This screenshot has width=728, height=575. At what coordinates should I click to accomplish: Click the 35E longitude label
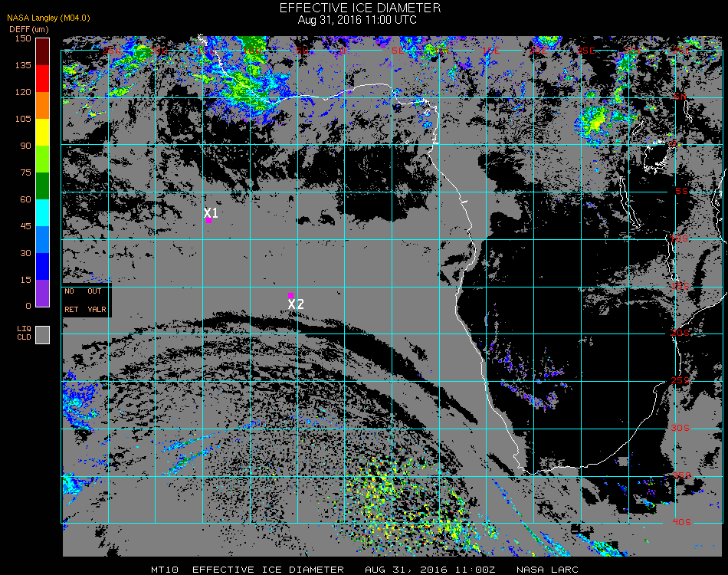pyautogui.click(x=682, y=51)
